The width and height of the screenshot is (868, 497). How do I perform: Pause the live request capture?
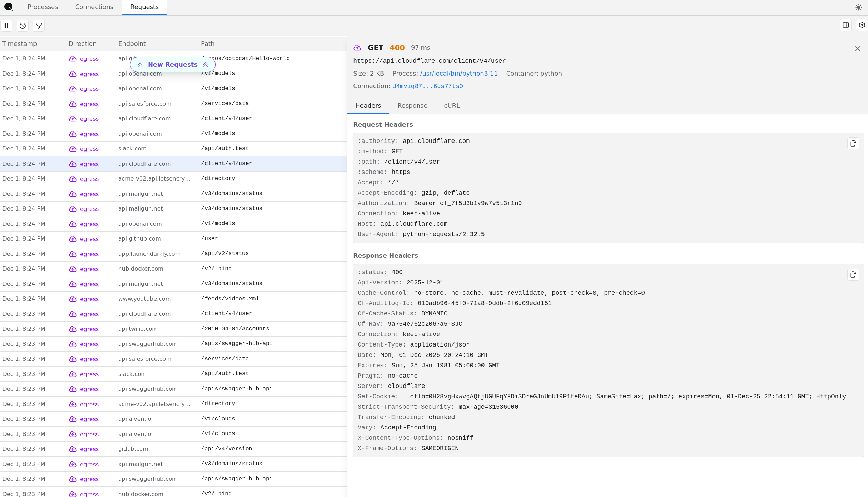6,26
